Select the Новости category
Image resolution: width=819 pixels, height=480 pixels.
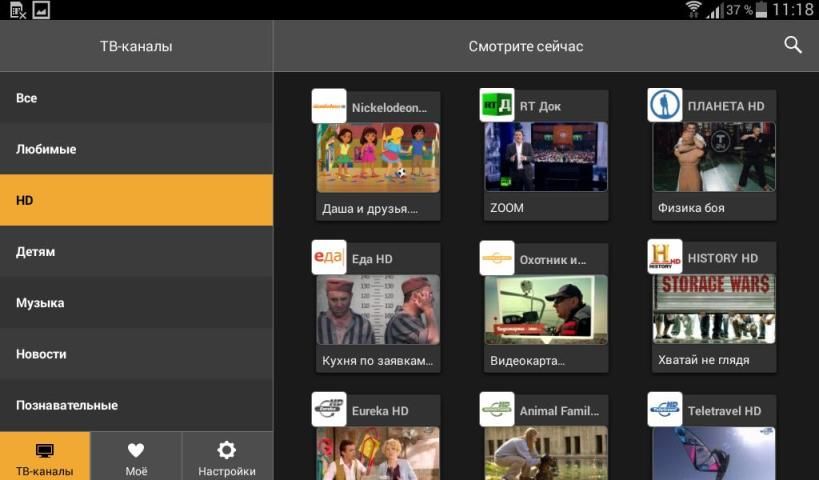(x=136, y=354)
